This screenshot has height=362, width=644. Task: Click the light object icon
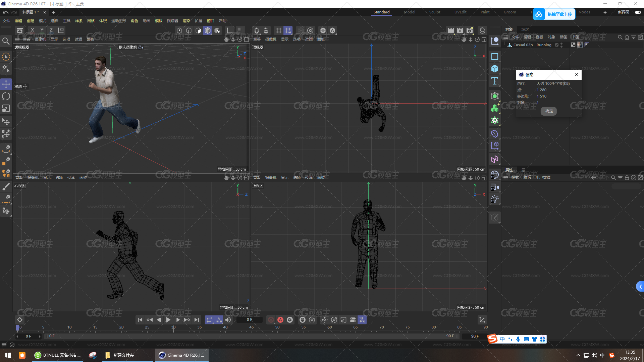tap(495, 199)
